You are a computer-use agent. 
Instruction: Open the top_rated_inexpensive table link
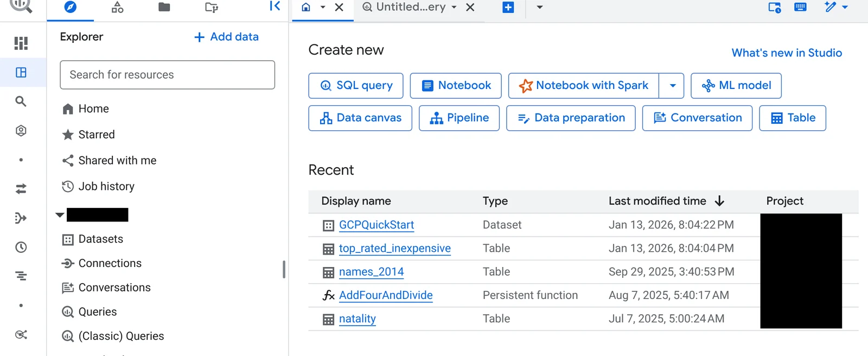point(395,249)
